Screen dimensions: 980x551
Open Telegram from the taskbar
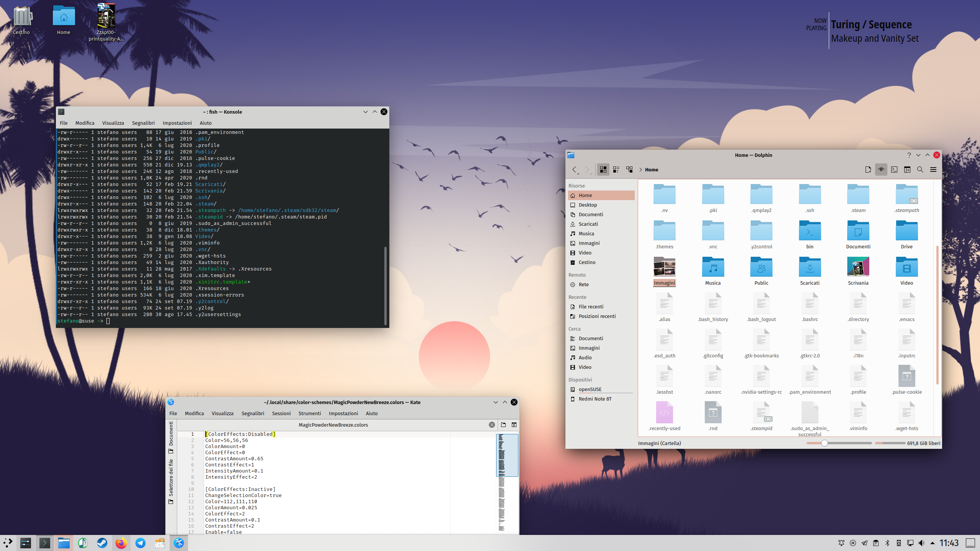coord(140,543)
